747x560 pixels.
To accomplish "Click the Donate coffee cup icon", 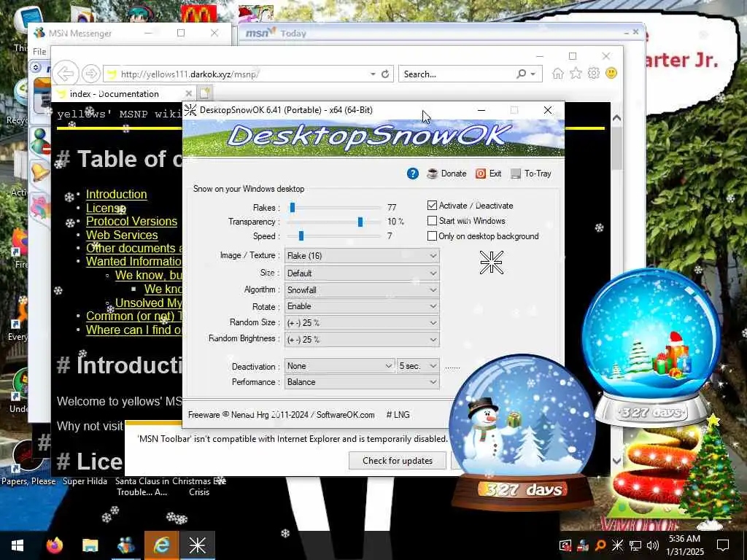I will click(x=432, y=174).
